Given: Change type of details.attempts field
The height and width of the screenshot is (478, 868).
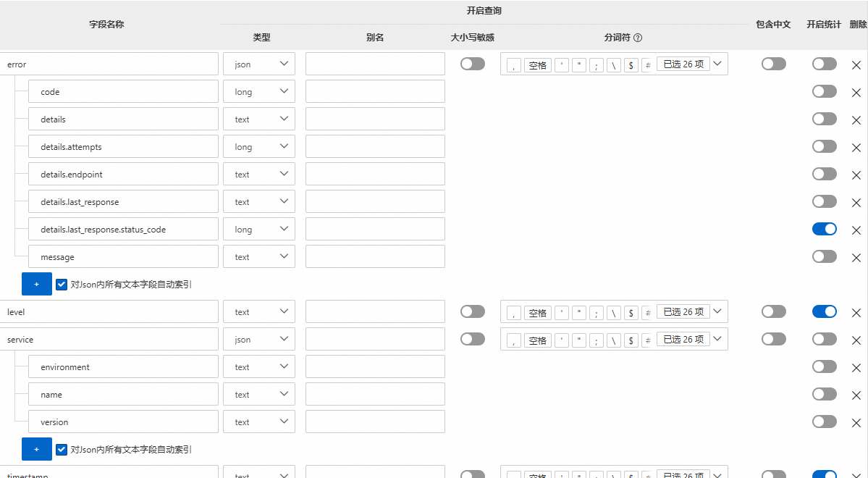Looking at the screenshot, I should pos(259,146).
